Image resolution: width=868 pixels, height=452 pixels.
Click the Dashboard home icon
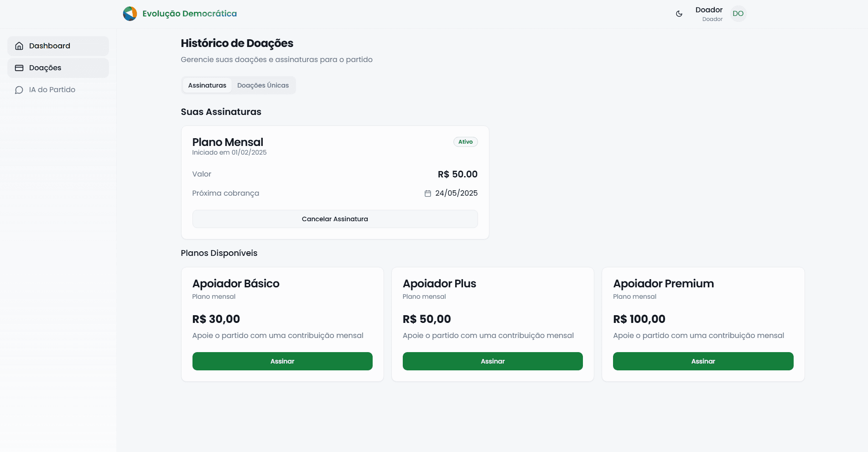pyautogui.click(x=19, y=46)
